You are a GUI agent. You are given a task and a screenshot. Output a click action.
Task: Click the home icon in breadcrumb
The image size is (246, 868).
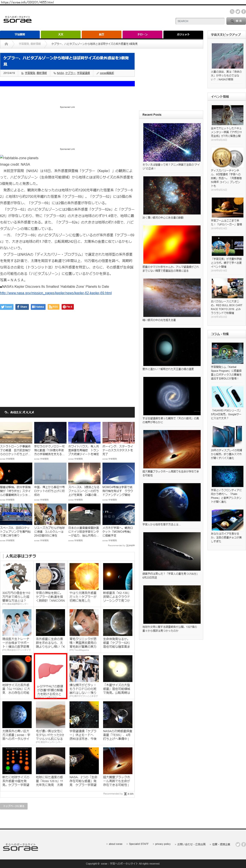(x=6, y=44)
